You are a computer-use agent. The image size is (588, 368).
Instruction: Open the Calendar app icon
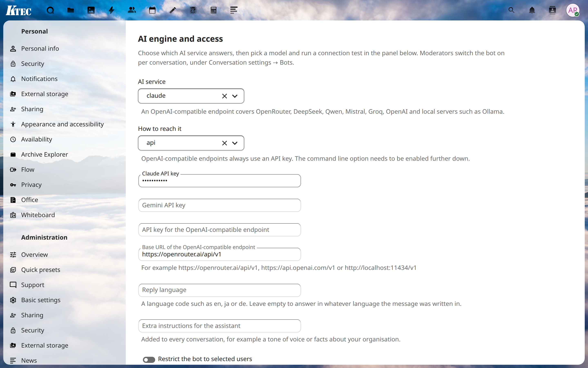point(152,10)
